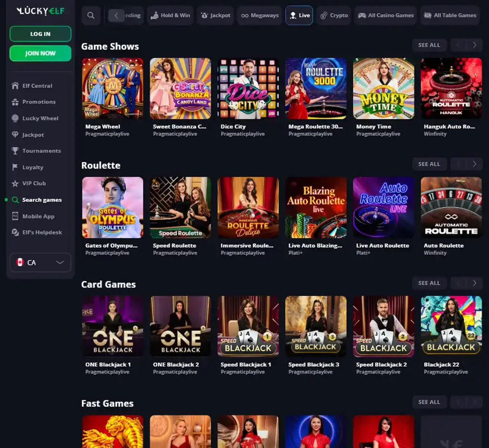
Task: Click previous arrow in Game Shows row
Action: coord(458,45)
